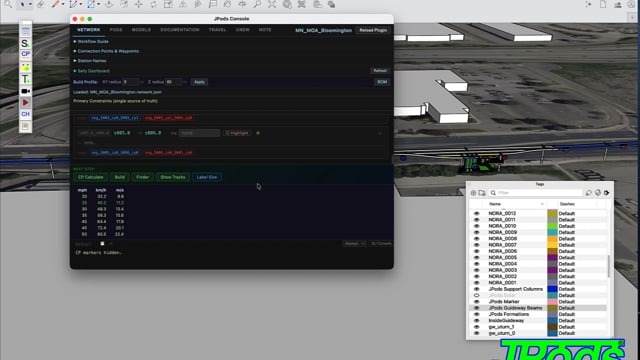Hide the JPods Support Columns tag
Viewport: 640px width, 360px height.
pyautogui.click(x=476, y=289)
